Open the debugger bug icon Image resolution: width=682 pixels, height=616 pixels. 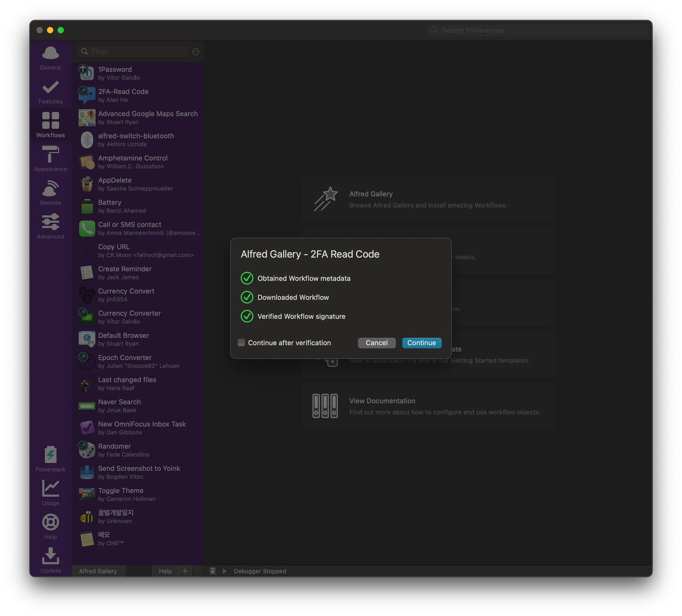(213, 571)
